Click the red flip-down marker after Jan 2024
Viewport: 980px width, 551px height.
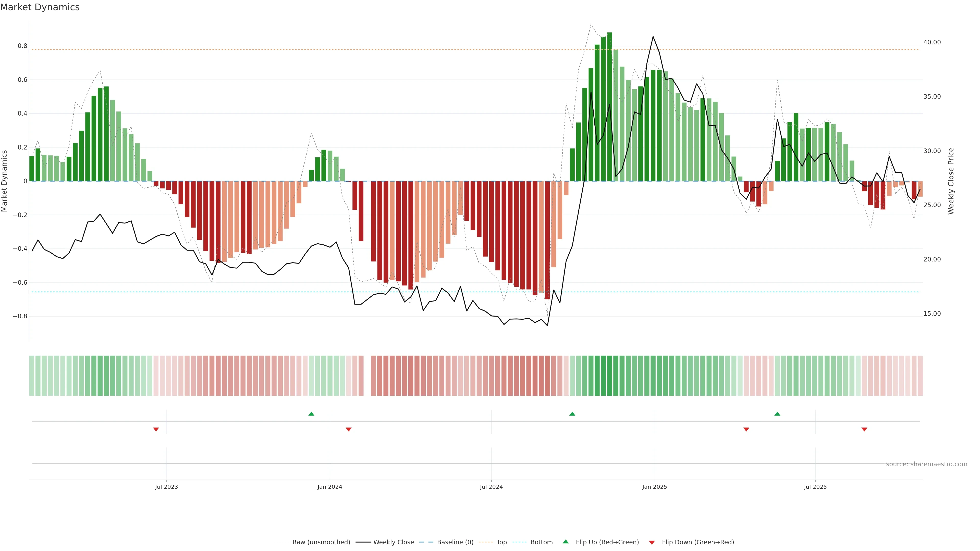(348, 429)
